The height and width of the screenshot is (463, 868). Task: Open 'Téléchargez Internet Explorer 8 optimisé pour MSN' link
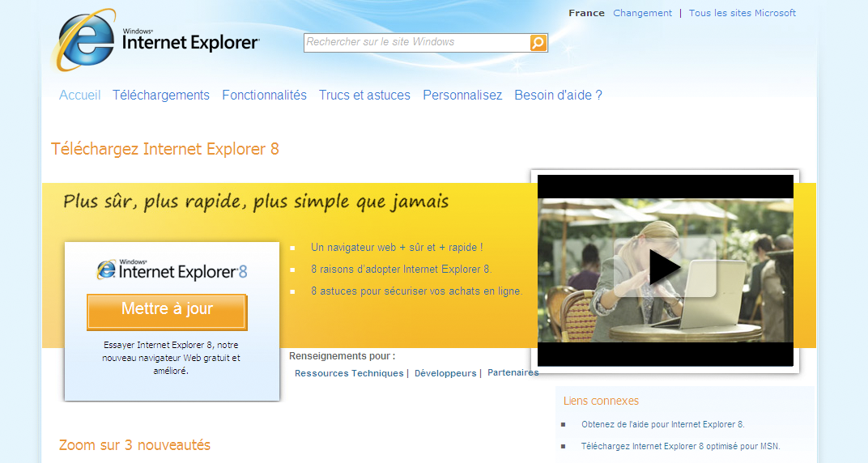pos(680,446)
